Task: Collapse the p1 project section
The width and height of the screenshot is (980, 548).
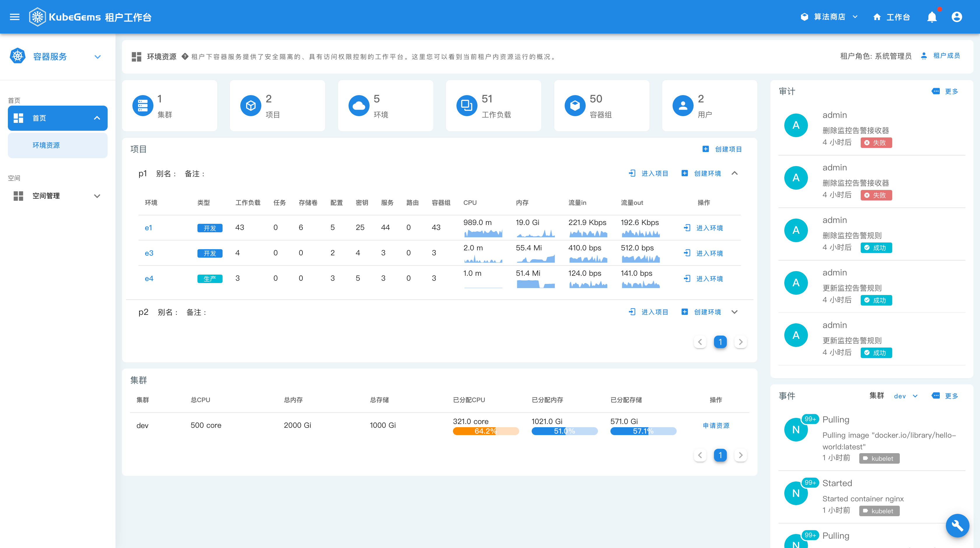Action: (735, 174)
